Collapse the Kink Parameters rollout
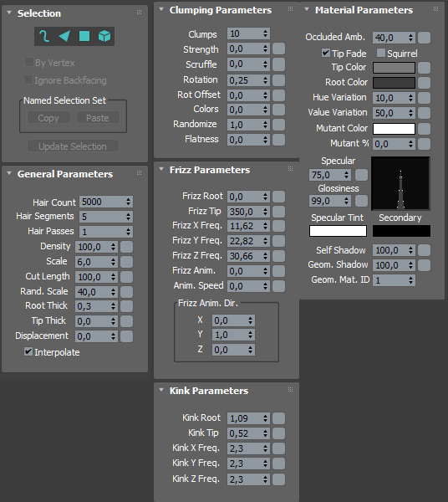Viewport: 448px width, 502px height. pos(161,390)
